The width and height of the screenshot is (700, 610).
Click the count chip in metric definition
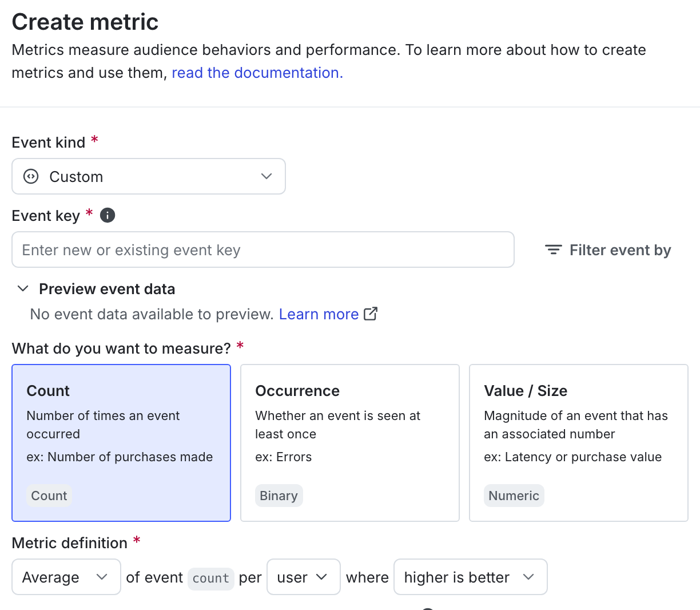click(210, 578)
